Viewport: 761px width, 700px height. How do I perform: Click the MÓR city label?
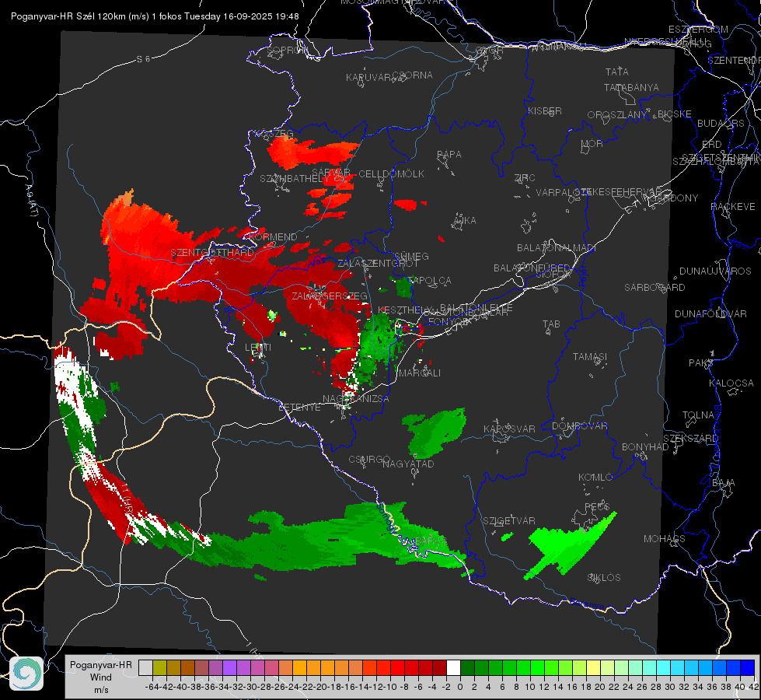coord(592,143)
